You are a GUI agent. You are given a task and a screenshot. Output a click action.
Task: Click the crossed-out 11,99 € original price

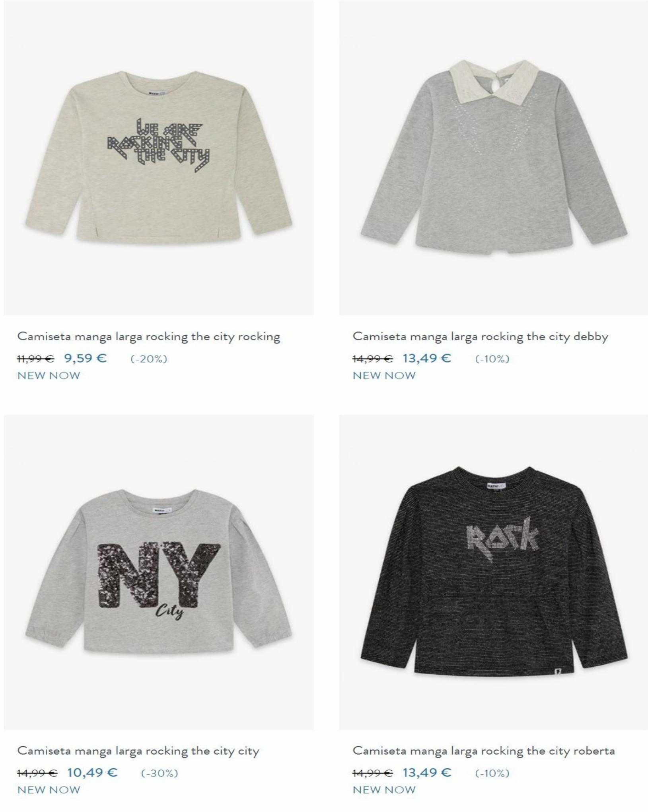pos(35,359)
